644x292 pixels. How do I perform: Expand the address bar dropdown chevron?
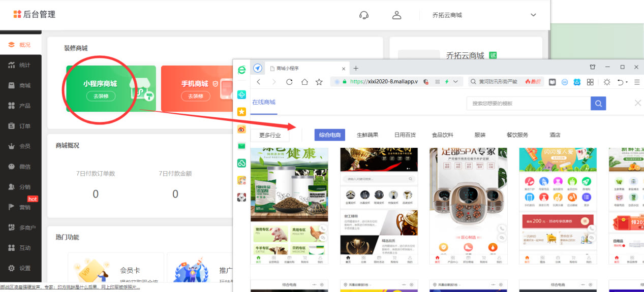click(455, 82)
